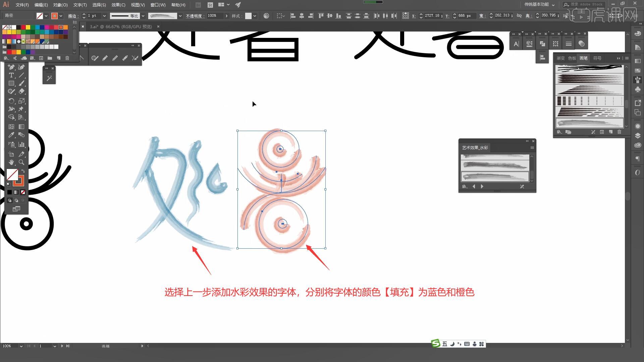Select the Type tool
This screenshot has height=362, width=644.
11,75
